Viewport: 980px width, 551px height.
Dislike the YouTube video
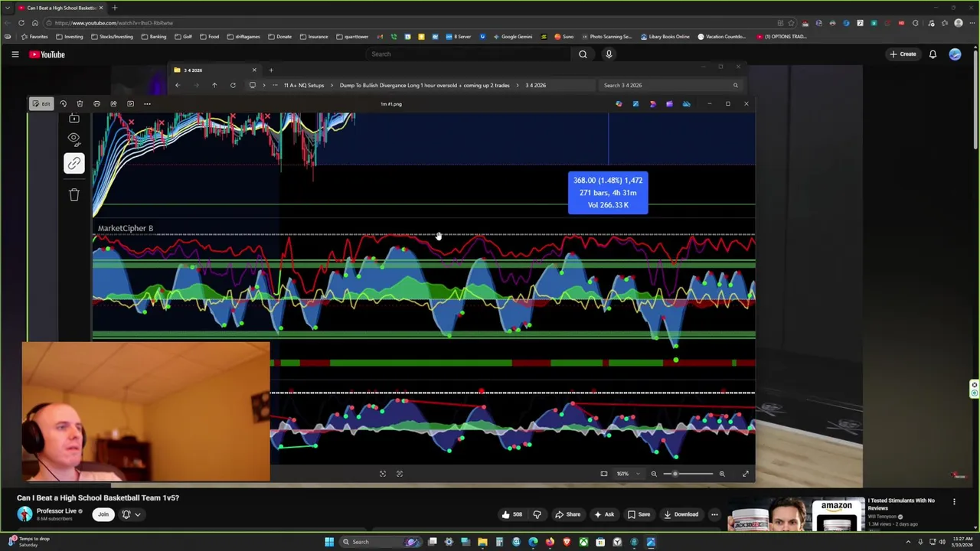click(537, 514)
